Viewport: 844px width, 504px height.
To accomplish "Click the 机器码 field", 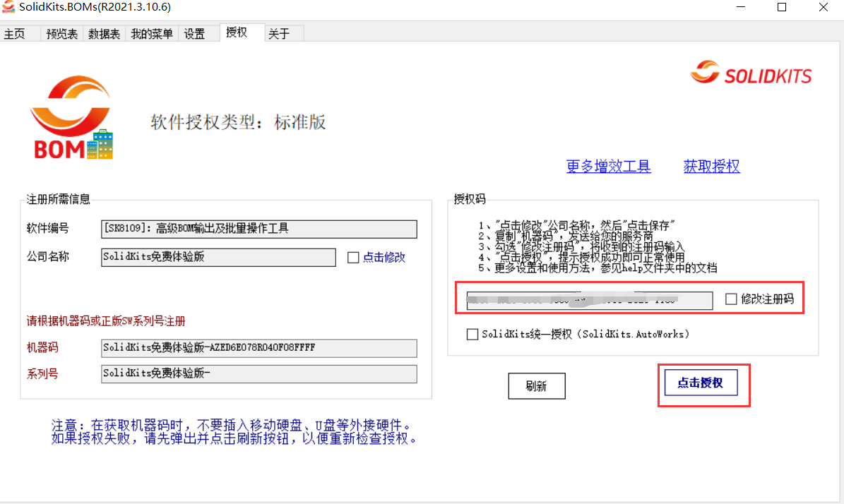I will 259,348.
